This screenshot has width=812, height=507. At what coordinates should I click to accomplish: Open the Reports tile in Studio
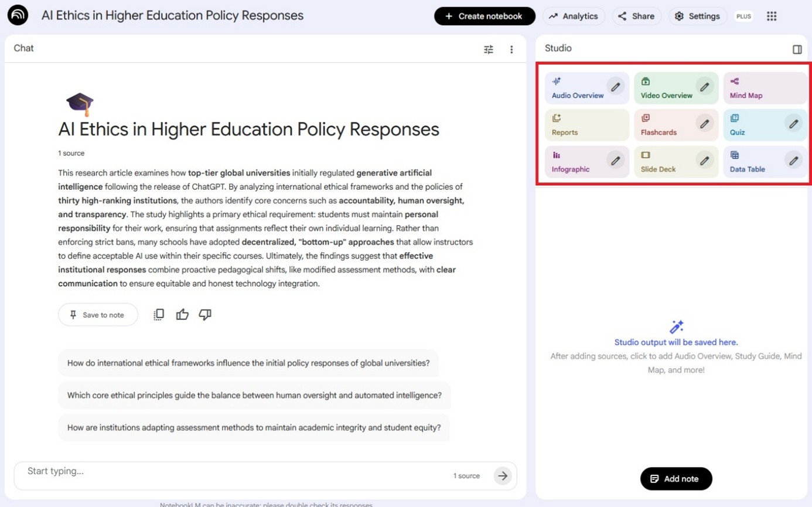click(586, 125)
